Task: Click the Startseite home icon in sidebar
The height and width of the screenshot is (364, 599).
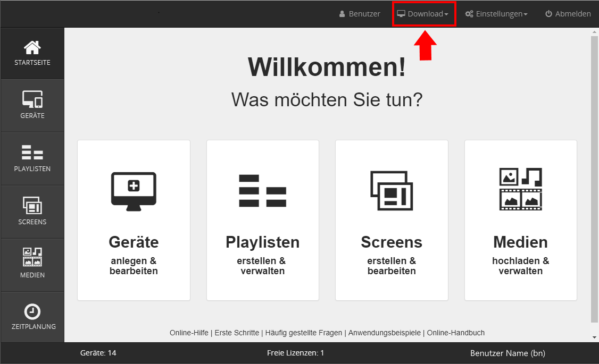Action: pos(32,48)
